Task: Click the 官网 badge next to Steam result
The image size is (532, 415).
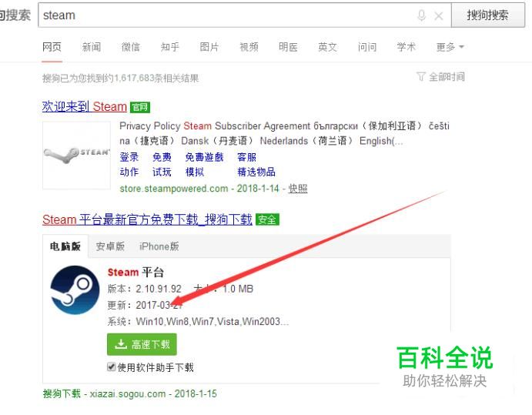Action: click(x=140, y=107)
